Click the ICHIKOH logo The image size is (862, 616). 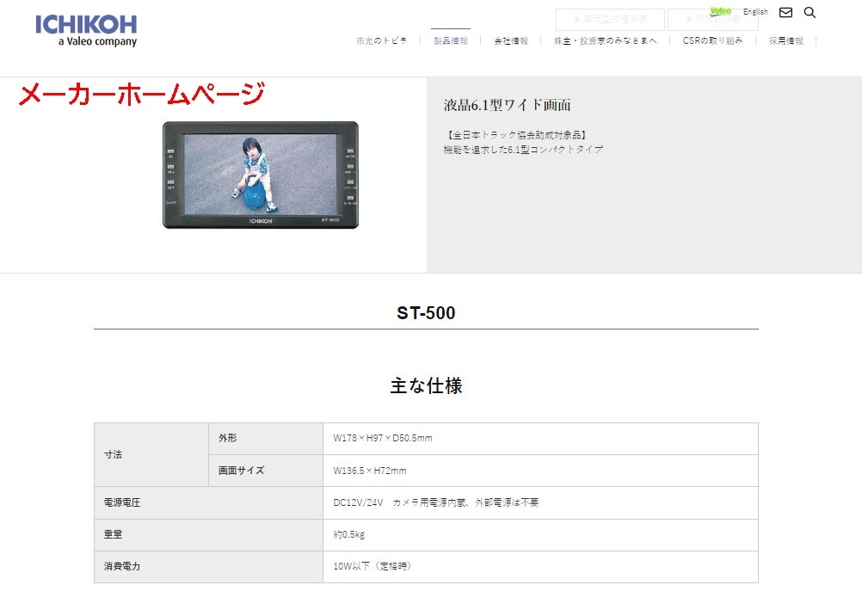click(x=86, y=31)
